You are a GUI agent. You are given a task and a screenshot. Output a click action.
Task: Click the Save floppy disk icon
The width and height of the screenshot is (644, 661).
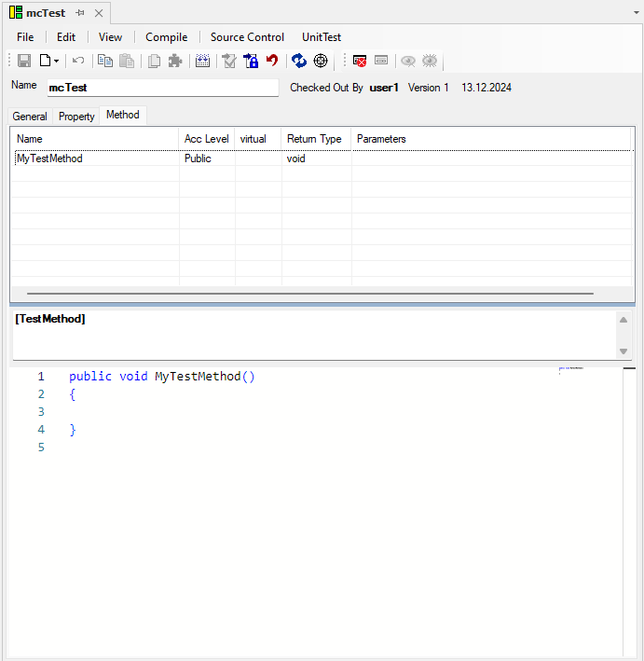pos(24,61)
